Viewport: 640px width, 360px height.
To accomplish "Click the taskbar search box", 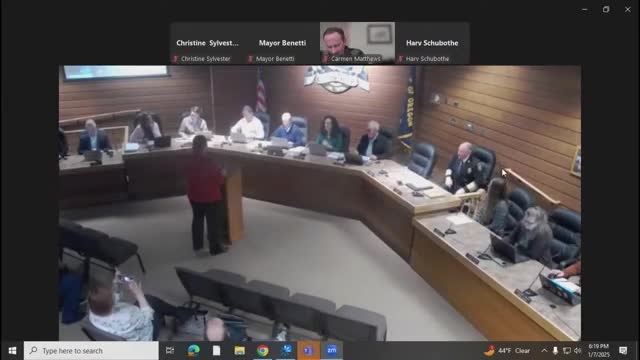I will tap(91, 351).
